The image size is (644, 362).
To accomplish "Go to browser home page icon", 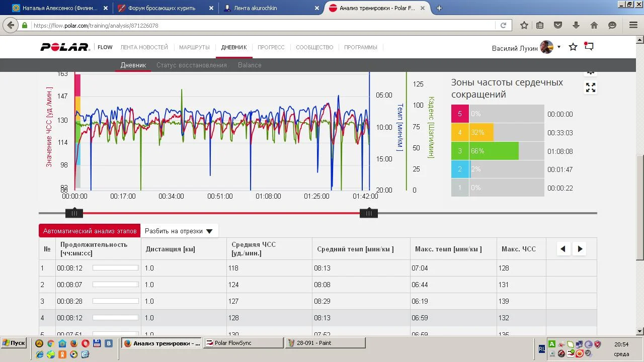I will pyautogui.click(x=594, y=25).
